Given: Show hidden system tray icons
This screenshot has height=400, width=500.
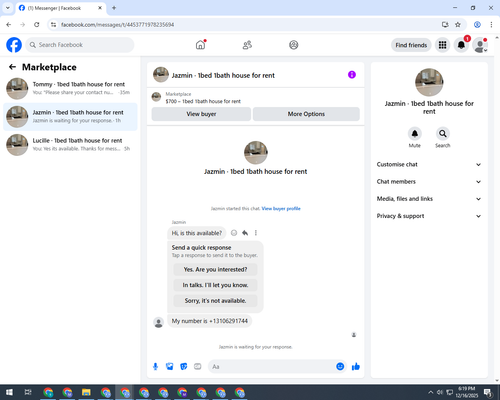Looking at the screenshot, I should click(430, 392).
